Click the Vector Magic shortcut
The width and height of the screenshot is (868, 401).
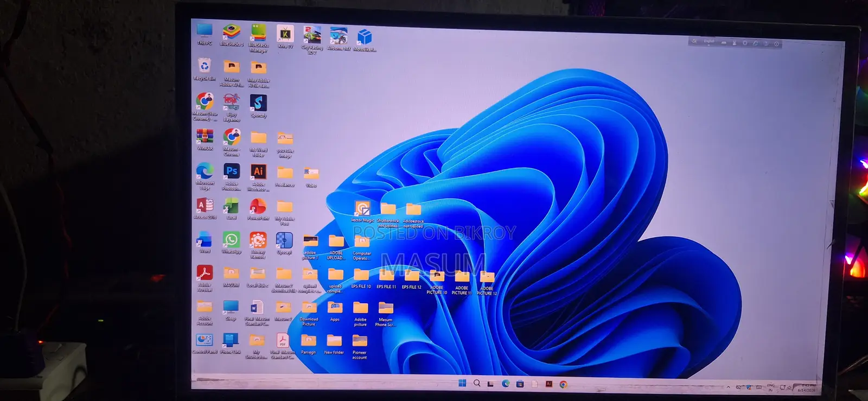pyautogui.click(x=362, y=212)
